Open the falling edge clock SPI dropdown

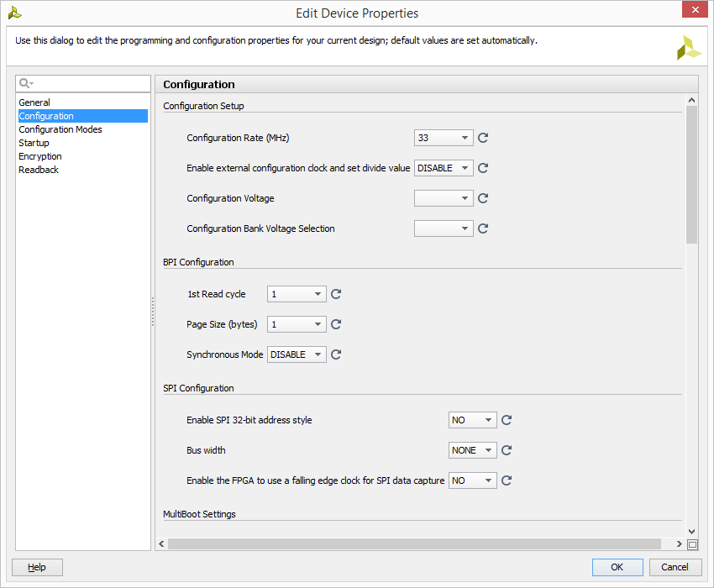tap(472, 480)
